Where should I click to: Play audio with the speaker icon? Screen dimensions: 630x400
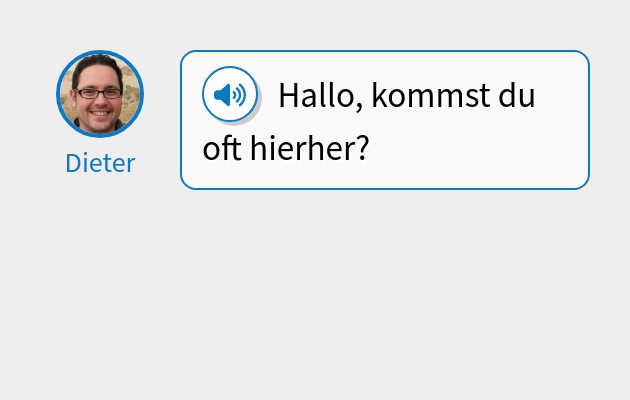tap(230, 95)
